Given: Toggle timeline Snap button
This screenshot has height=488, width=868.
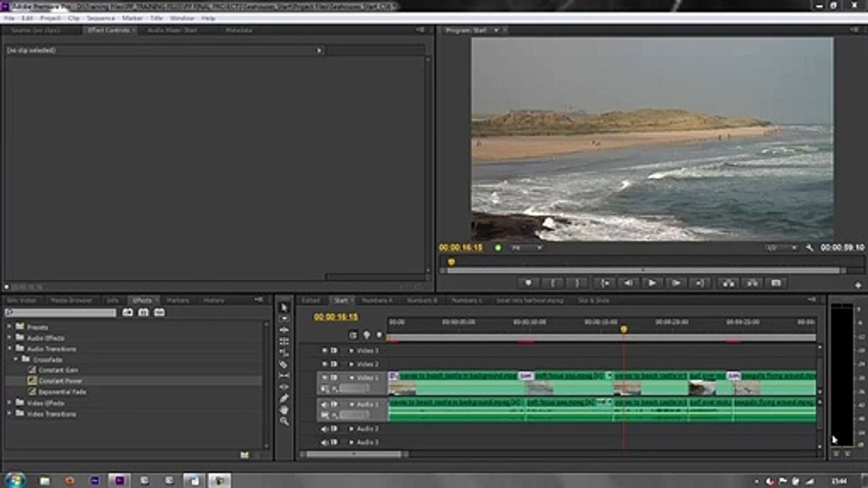Looking at the screenshot, I should [353, 335].
